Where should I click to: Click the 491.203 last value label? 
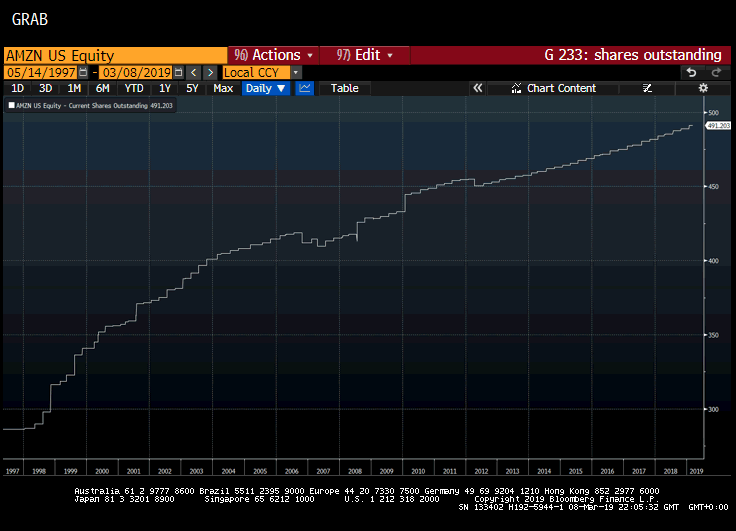coord(719,126)
